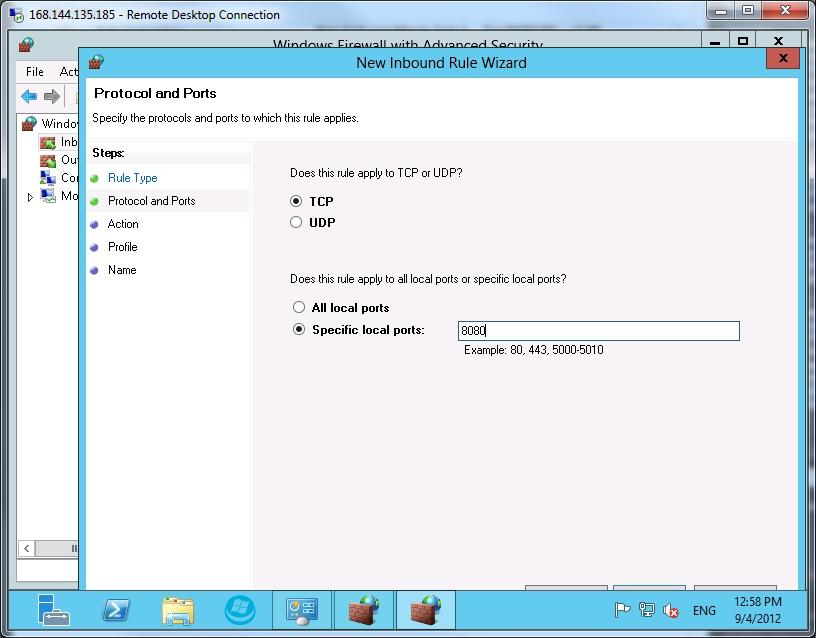Click the left scroll arrow of the tree pane
816x638 pixels.
pyautogui.click(x=27, y=548)
